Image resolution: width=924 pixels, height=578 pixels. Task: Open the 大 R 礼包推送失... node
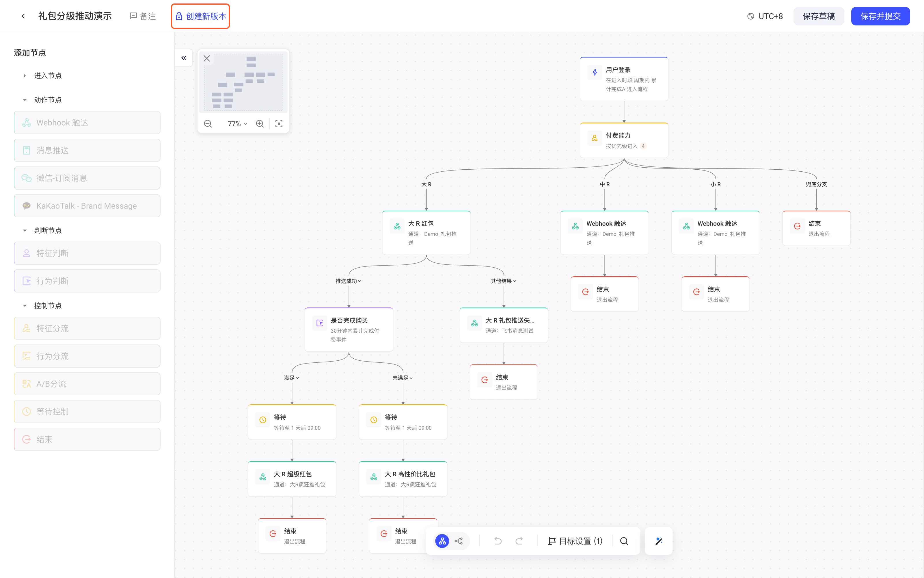(504, 325)
